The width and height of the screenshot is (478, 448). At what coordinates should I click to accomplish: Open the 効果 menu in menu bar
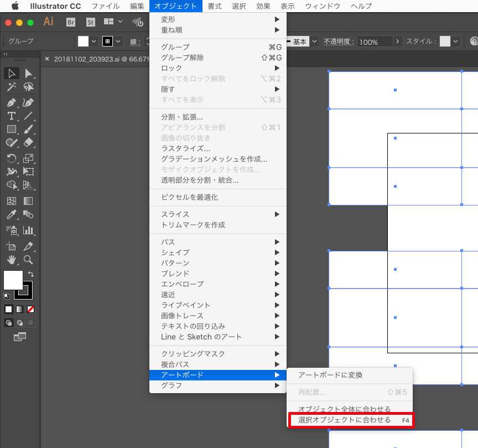263,6
